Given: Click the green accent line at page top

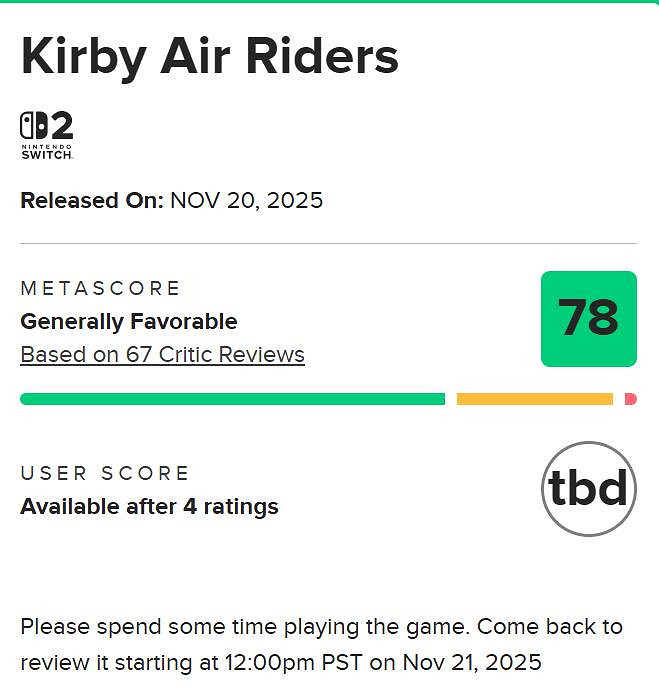Looking at the screenshot, I should (329, 2).
